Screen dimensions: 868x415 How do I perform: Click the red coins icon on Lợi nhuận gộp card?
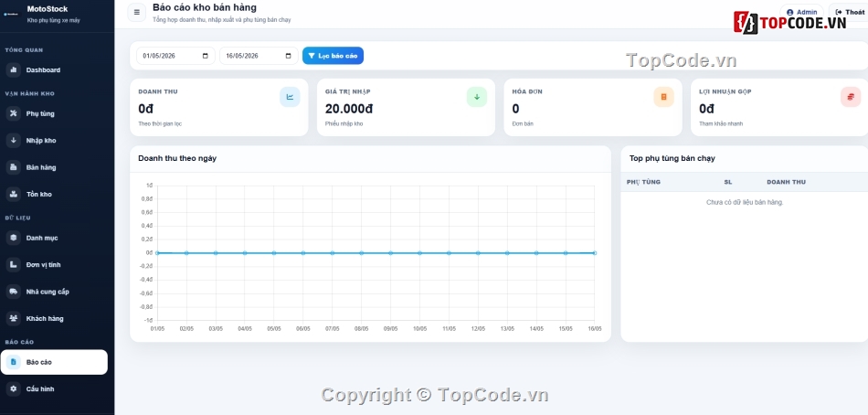(x=851, y=97)
